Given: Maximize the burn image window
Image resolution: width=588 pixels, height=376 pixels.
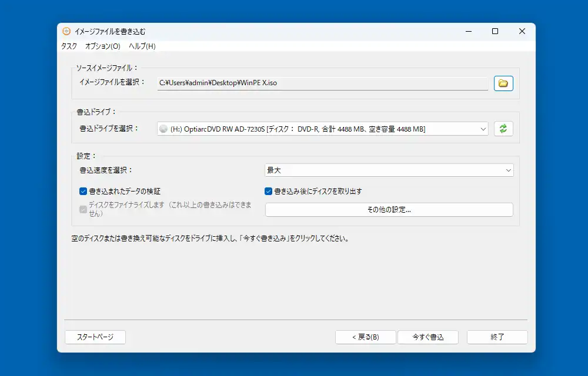Looking at the screenshot, I should pos(495,31).
